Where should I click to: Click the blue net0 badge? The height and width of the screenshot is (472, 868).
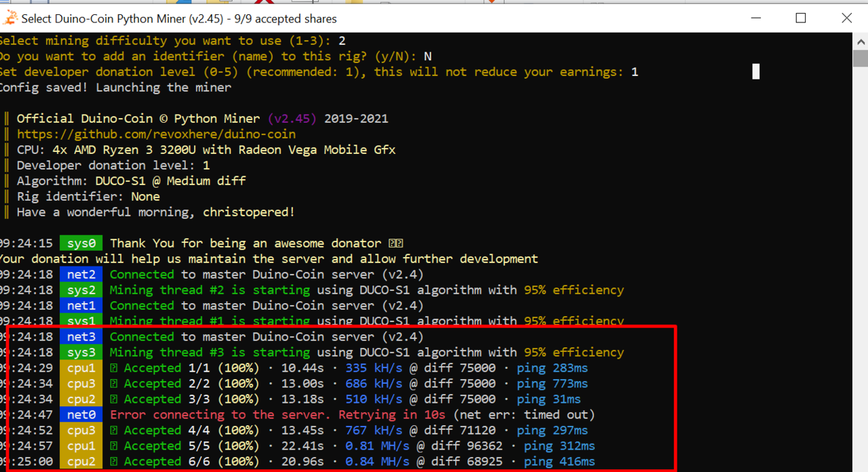pos(81,415)
